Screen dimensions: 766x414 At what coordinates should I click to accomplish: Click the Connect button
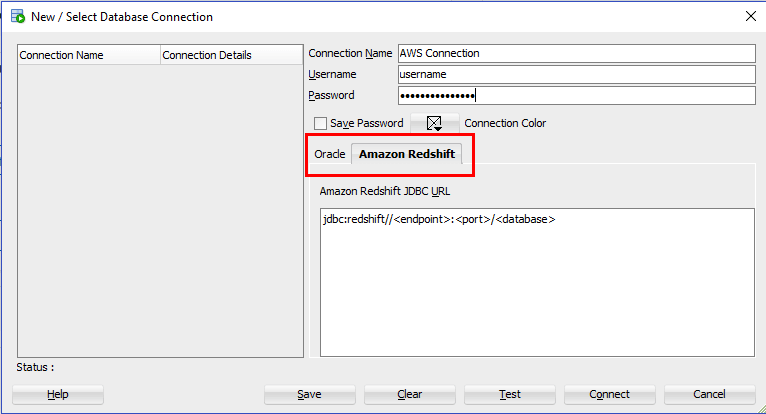pyautogui.click(x=609, y=394)
